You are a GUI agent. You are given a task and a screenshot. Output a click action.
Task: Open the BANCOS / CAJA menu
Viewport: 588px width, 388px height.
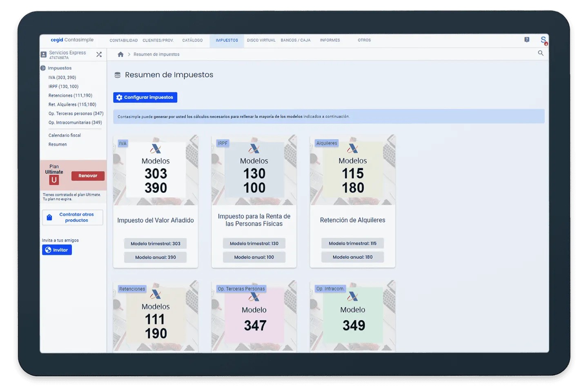(296, 40)
